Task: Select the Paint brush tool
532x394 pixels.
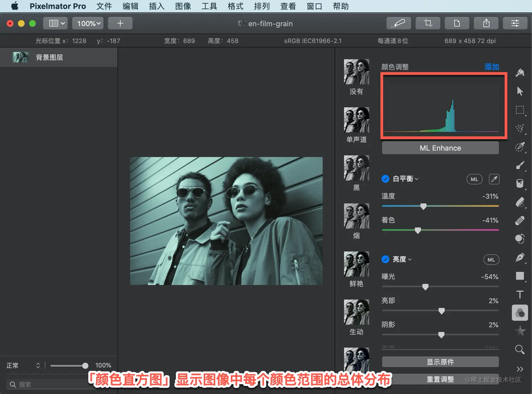Action: [520, 165]
